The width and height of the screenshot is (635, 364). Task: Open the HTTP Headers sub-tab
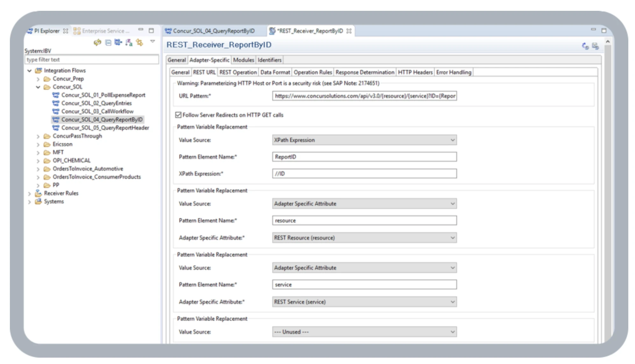tap(415, 72)
